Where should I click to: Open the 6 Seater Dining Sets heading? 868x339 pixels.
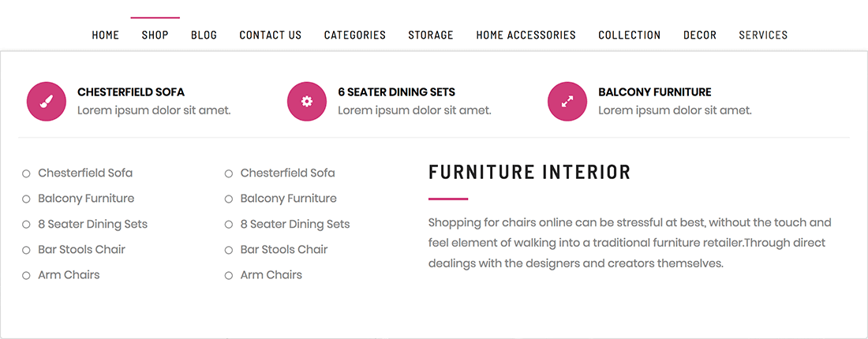[396, 92]
